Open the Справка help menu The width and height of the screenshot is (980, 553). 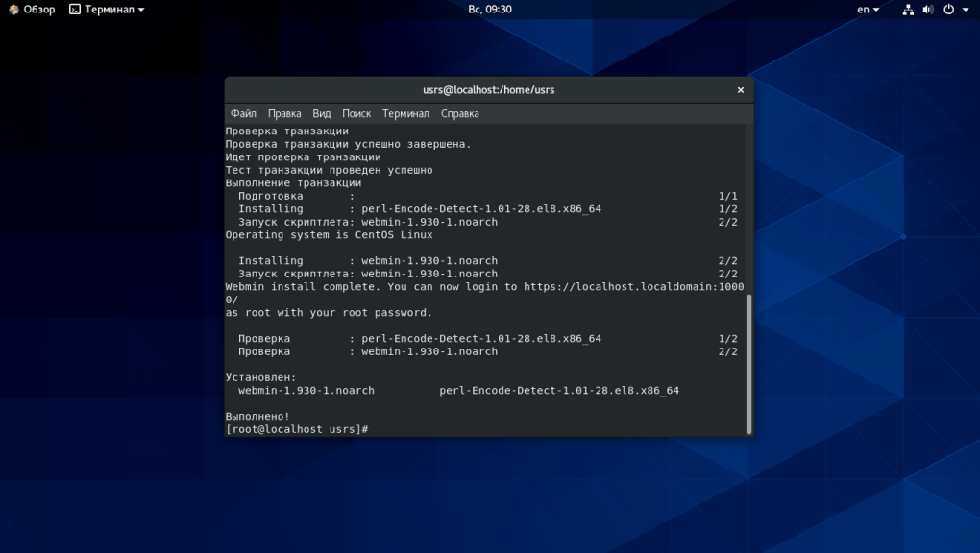tap(460, 113)
